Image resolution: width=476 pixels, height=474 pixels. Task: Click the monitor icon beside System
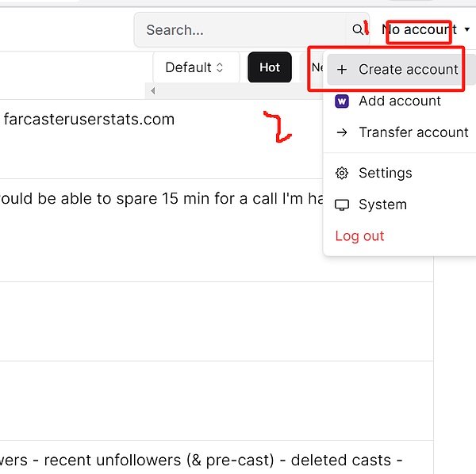click(343, 205)
